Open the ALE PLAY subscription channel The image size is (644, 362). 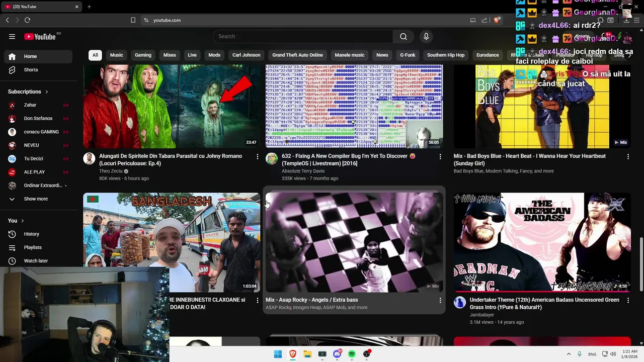point(38,172)
